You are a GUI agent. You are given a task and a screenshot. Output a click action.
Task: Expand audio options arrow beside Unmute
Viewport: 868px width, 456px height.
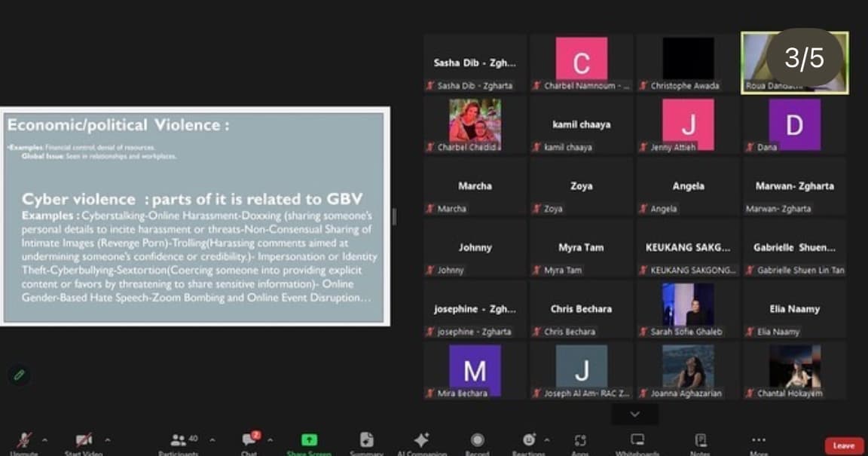44,440
